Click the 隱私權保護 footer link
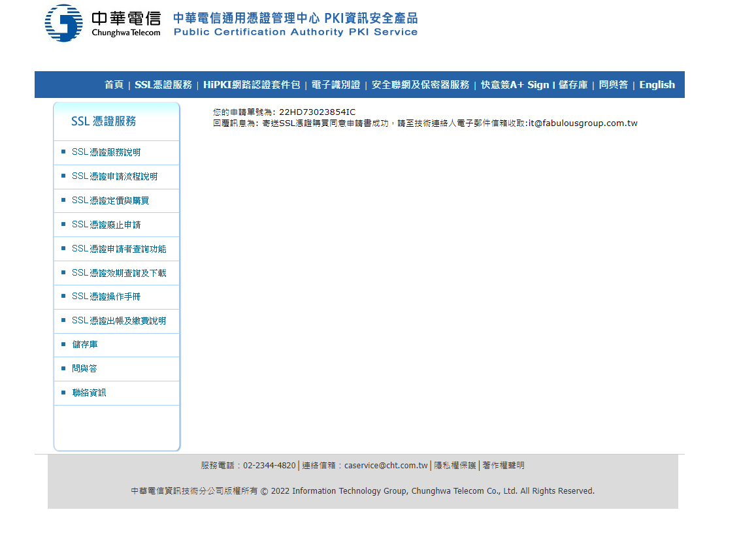The image size is (756, 546). pyautogui.click(x=455, y=466)
